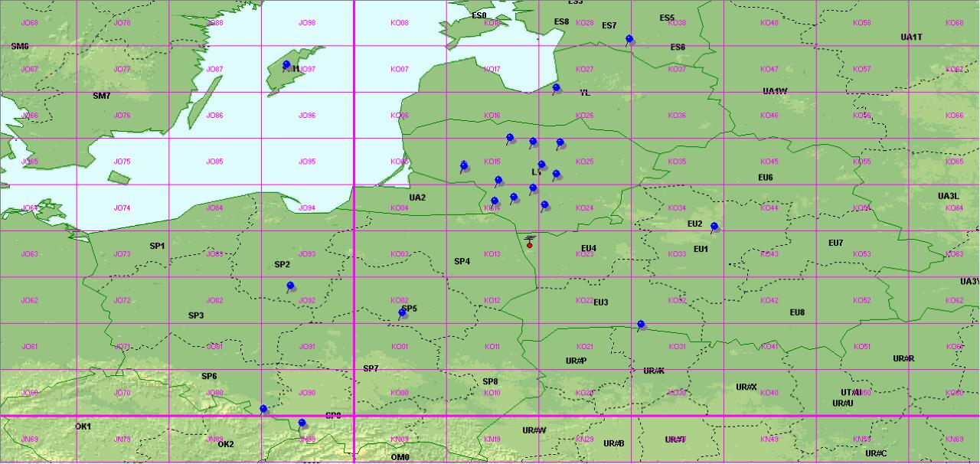Viewport: 980px width, 464px height.
Task: Click the blue pin on Gotland island
Action: pyautogui.click(x=286, y=65)
